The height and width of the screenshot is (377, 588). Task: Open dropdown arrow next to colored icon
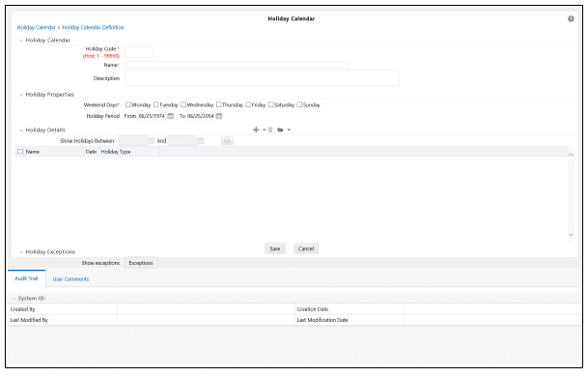point(289,130)
